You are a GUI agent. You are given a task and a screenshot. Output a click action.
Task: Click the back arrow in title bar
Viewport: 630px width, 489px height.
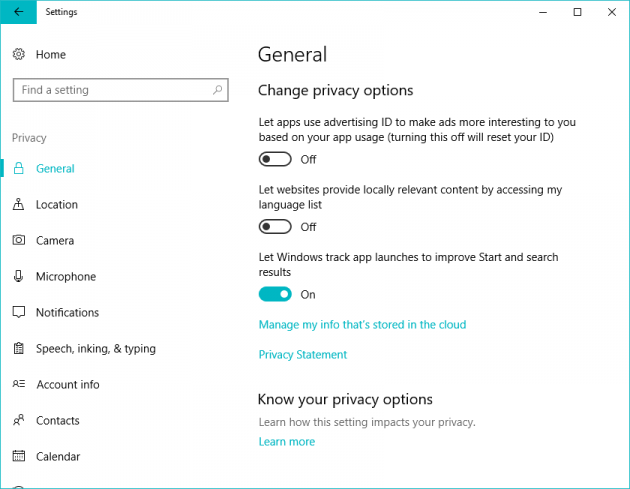pyautogui.click(x=18, y=12)
